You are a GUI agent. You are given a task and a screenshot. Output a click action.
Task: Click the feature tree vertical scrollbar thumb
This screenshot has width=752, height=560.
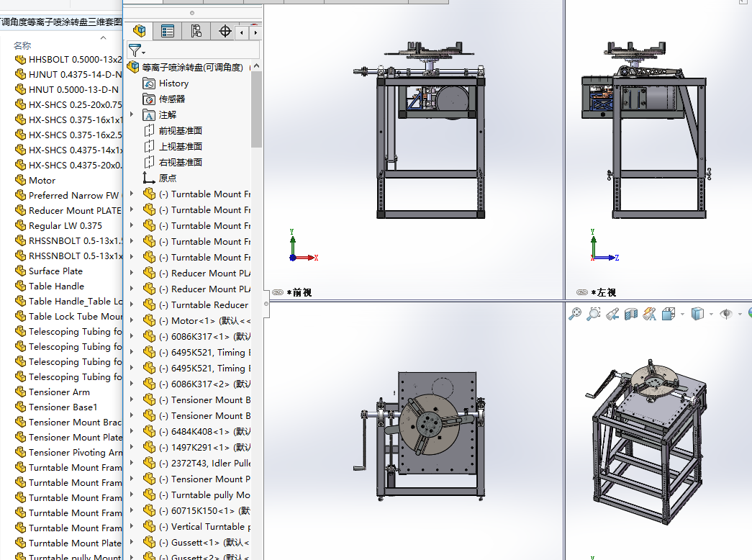pos(256,109)
